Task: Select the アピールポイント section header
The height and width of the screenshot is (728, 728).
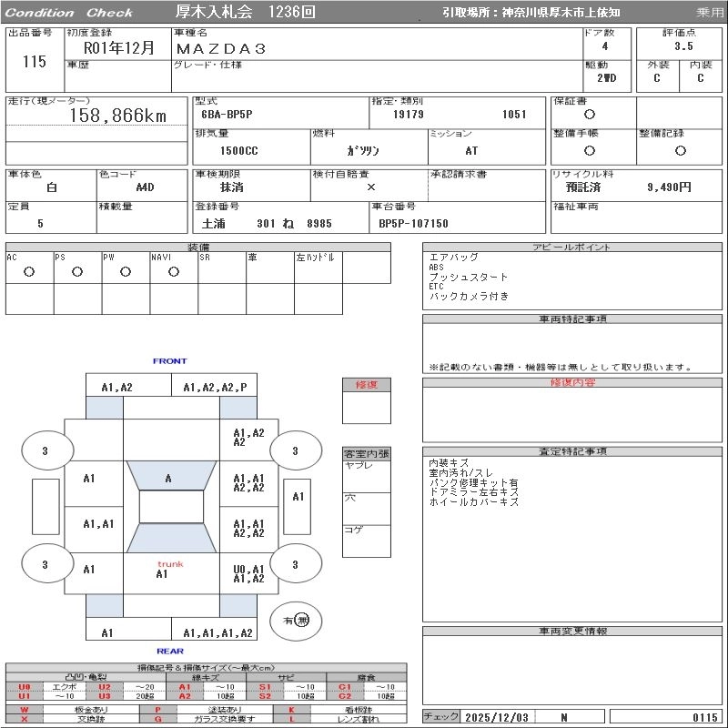Action: (572, 248)
